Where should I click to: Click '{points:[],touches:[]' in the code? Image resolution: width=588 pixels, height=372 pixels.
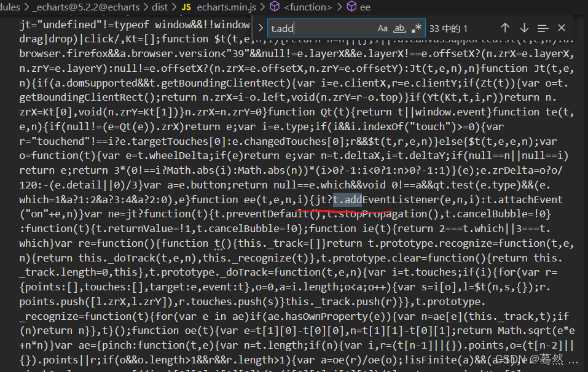(x=82, y=287)
